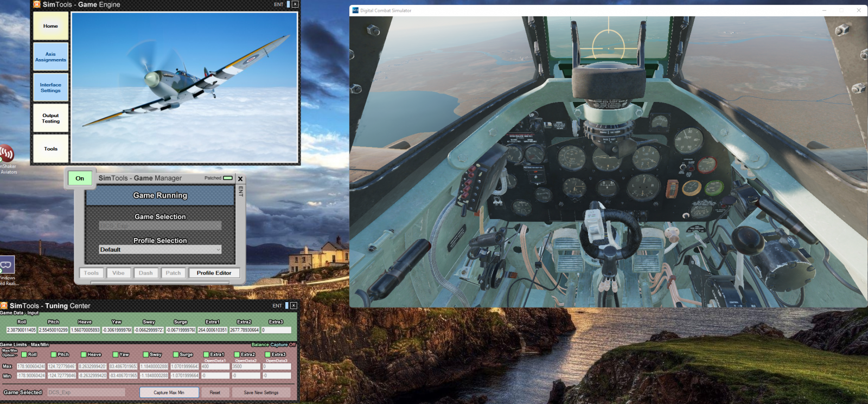The height and width of the screenshot is (404, 868).
Task: Click the Extra3 Max field showing 0
Action: (277, 367)
